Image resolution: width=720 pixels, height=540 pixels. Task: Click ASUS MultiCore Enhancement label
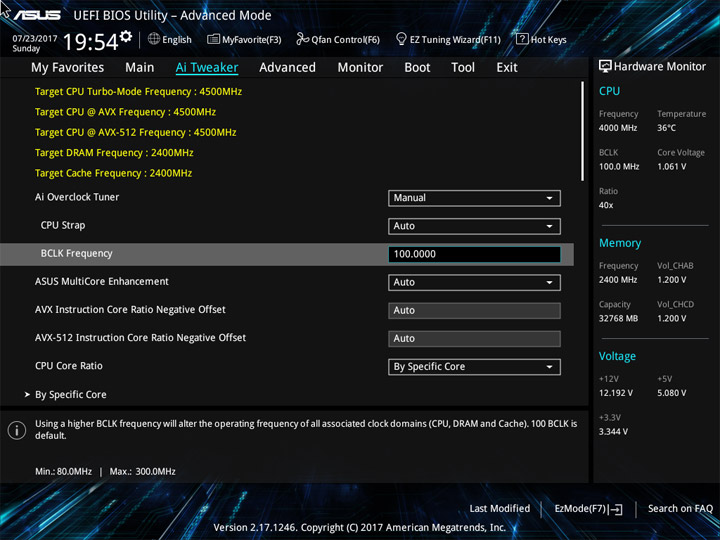coord(101,281)
